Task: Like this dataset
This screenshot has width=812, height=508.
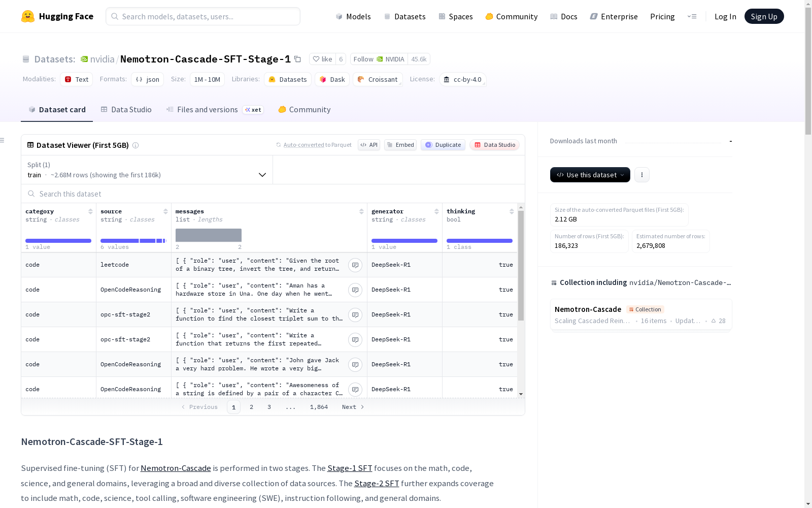Action: click(322, 59)
